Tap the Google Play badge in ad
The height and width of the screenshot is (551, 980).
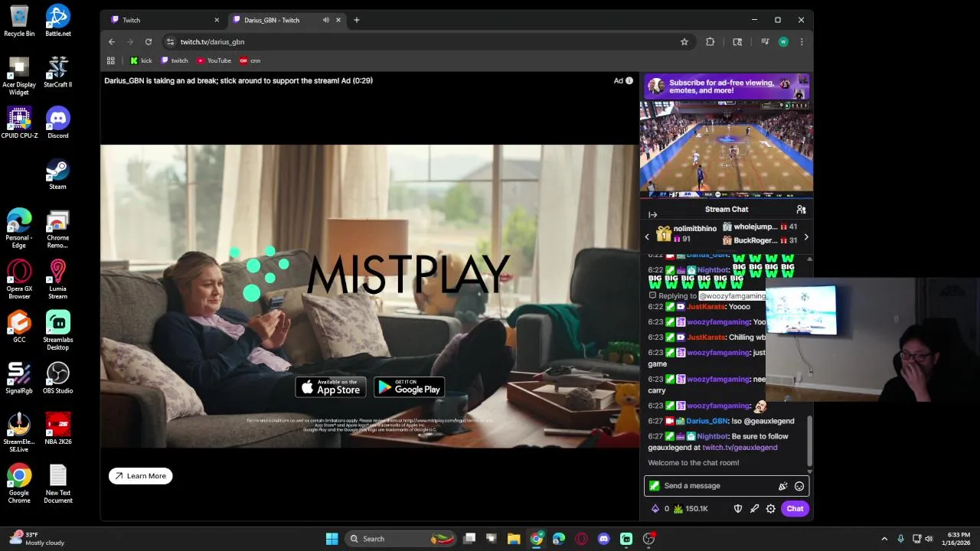(410, 387)
